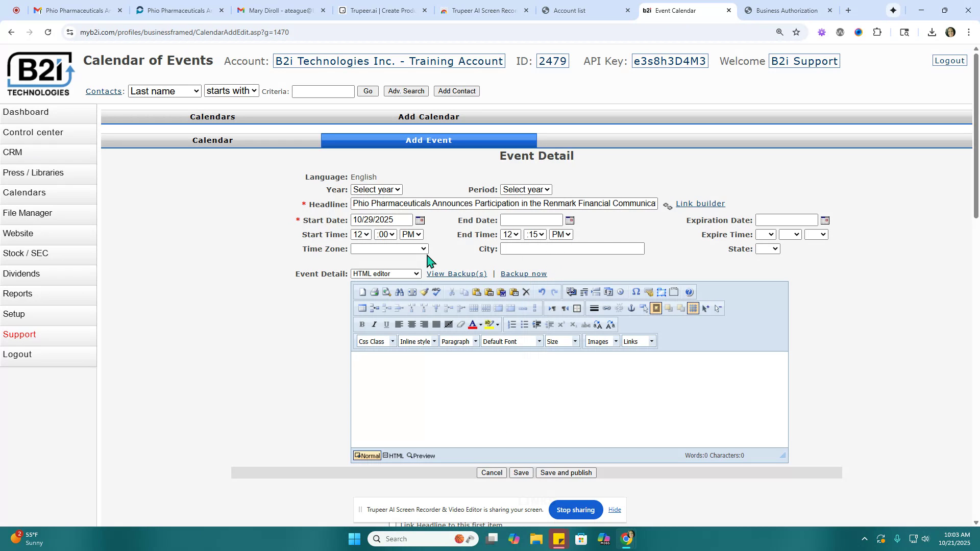980x551 pixels.
Task: Insert a hyperlink with the chain icon
Action: (607, 308)
